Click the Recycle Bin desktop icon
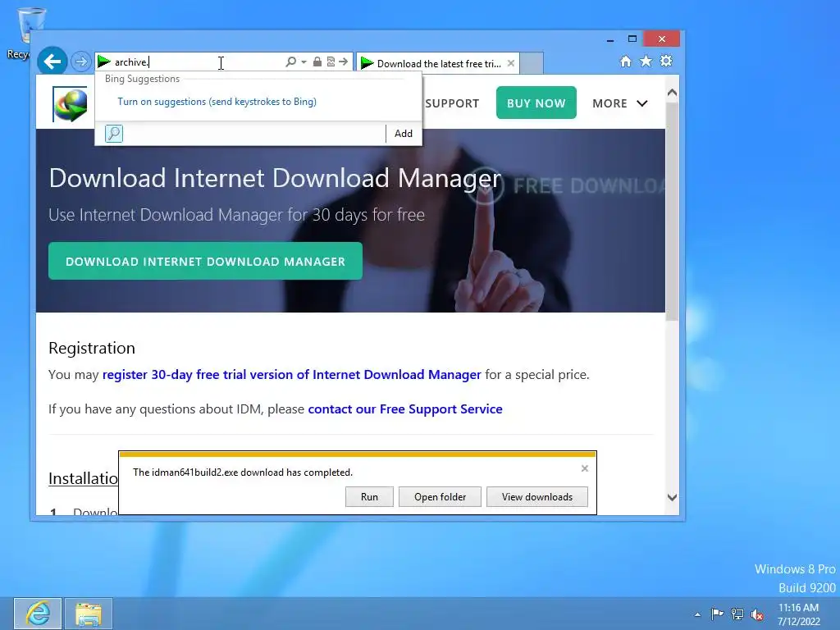This screenshot has width=840, height=630. click(x=25, y=33)
